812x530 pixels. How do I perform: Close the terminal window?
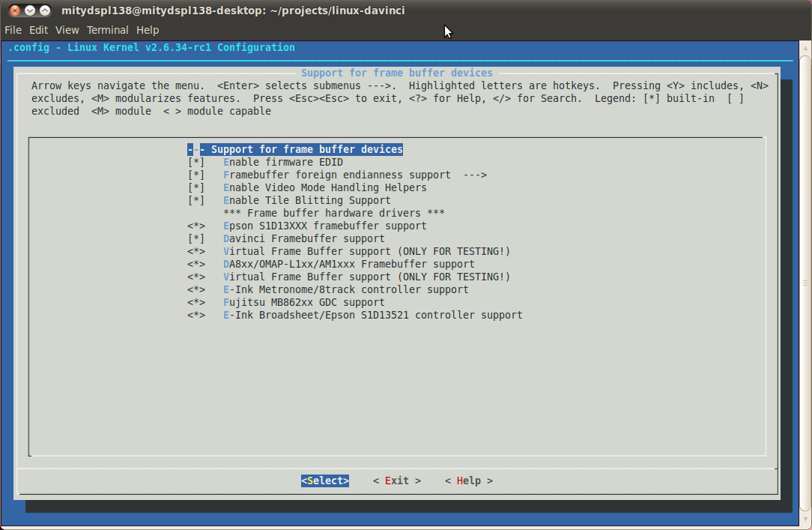click(x=15, y=10)
